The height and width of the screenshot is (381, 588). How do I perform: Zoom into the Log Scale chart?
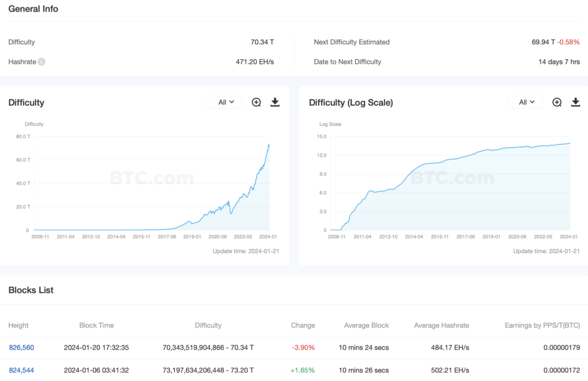coord(557,102)
